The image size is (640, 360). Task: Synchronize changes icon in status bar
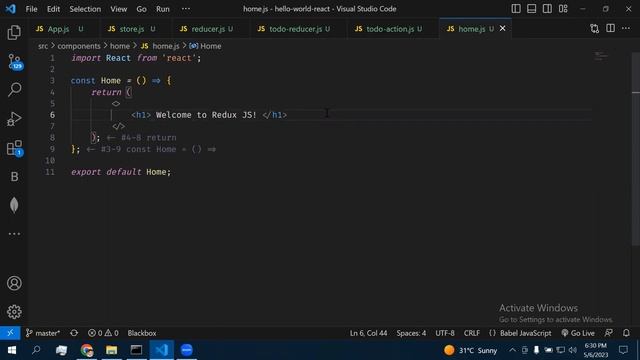pyautogui.click(x=74, y=333)
